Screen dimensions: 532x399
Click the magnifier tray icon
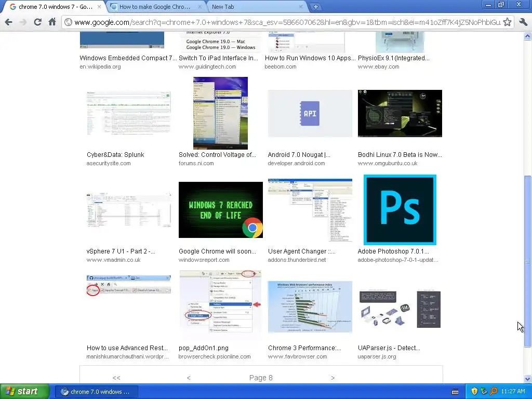(x=494, y=392)
